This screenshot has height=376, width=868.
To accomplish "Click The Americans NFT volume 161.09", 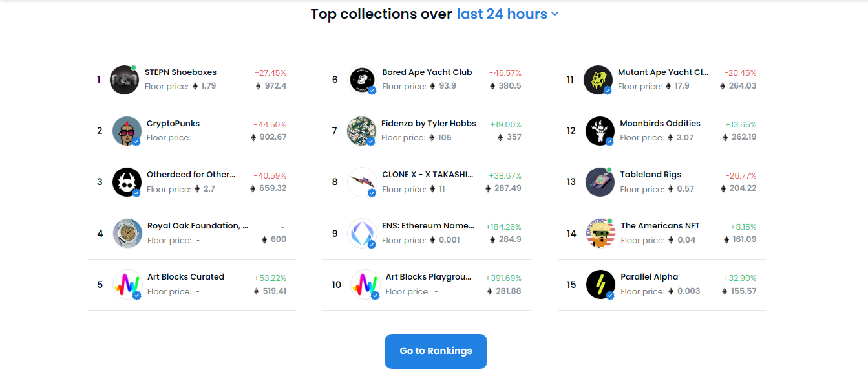I will (745, 239).
